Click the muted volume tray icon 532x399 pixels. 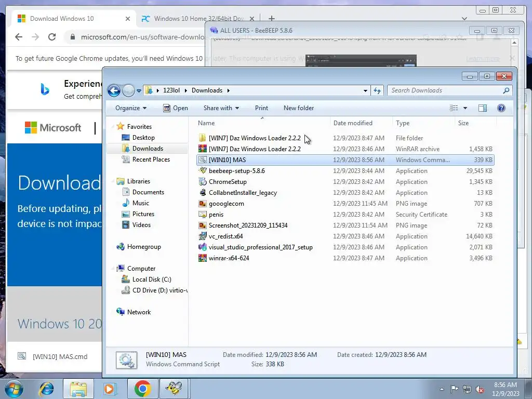(x=480, y=389)
